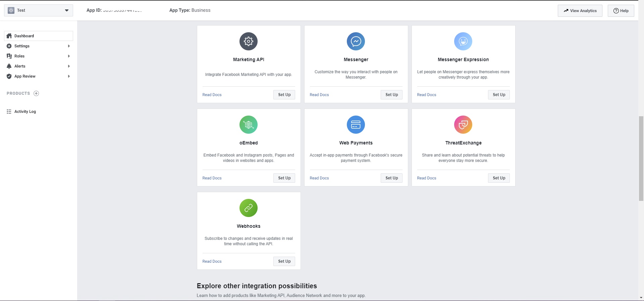Add a product with the plus icon

pos(36,93)
